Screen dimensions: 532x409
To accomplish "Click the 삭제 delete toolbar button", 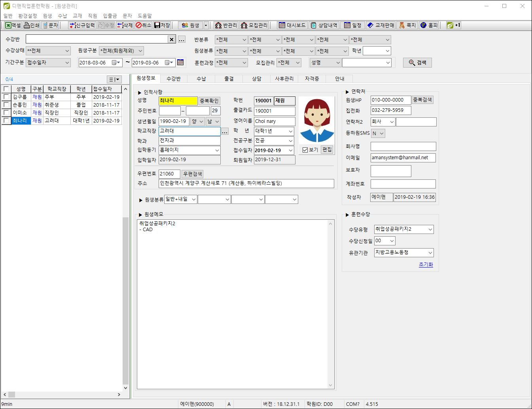I will click(x=125, y=25).
